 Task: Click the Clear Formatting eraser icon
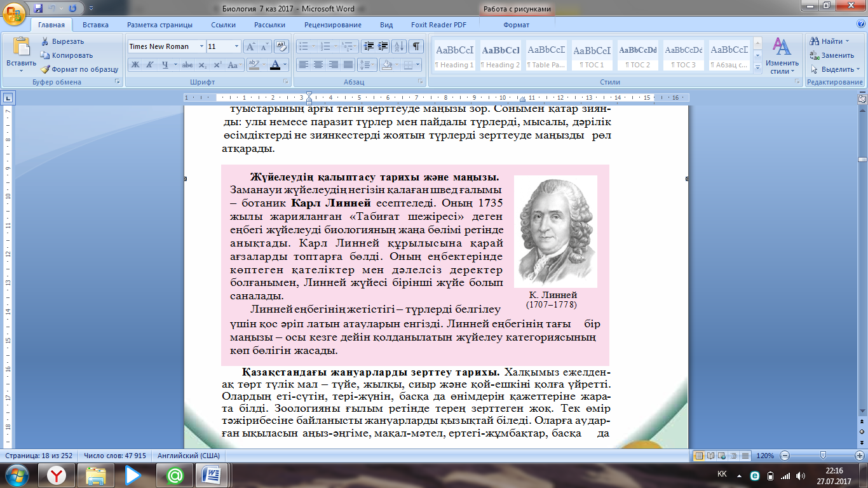point(280,46)
